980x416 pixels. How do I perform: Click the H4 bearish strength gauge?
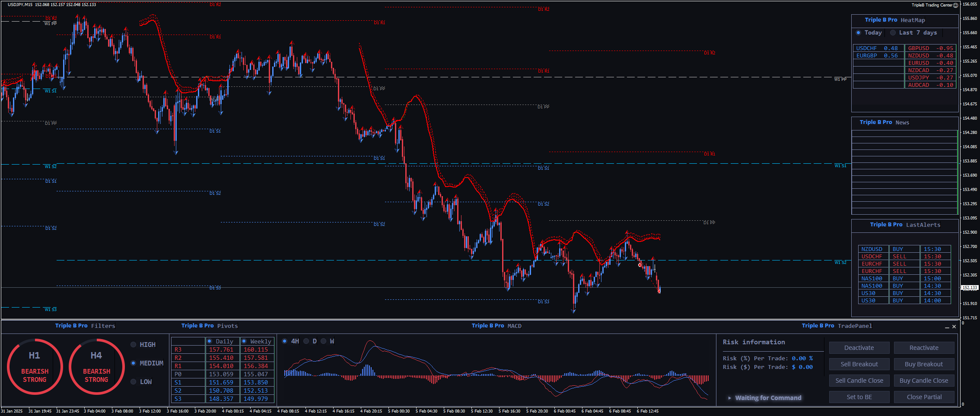(x=96, y=367)
